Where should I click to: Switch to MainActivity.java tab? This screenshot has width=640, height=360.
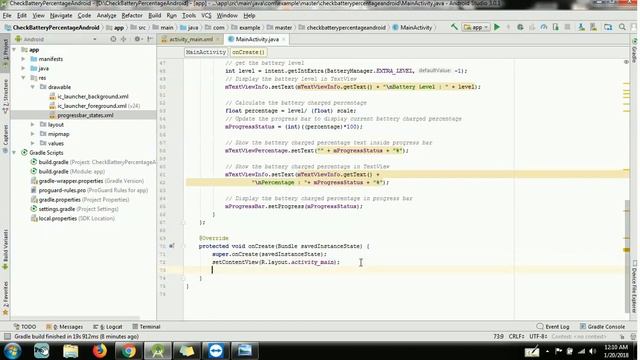[256, 39]
